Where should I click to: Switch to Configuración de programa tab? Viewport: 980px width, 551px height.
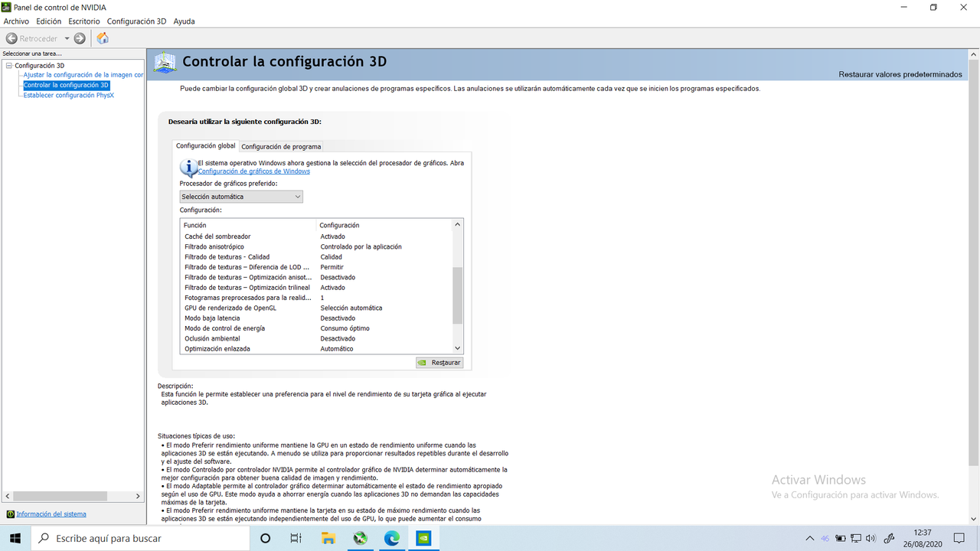pyautogui.click(x=281, y=146)
